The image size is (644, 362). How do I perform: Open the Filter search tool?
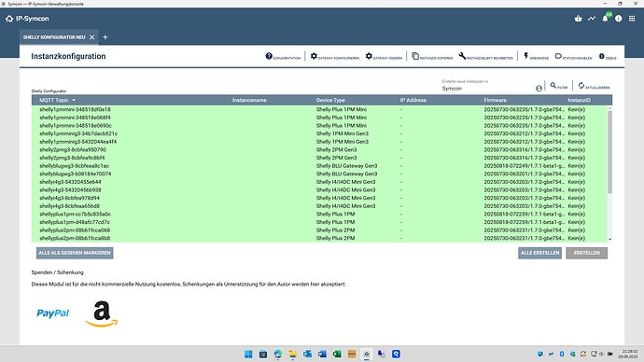click(558, 86)
